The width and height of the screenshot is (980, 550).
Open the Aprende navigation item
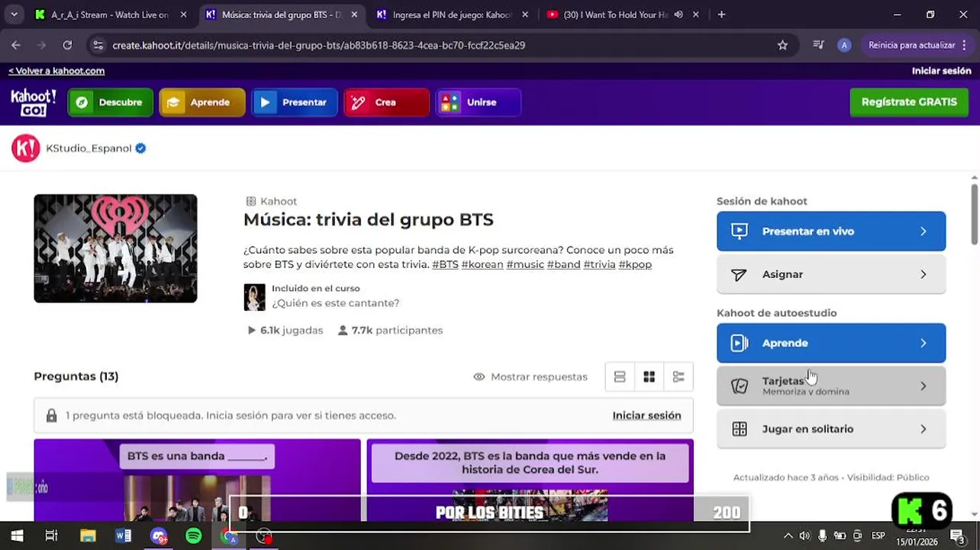[202, 102]
